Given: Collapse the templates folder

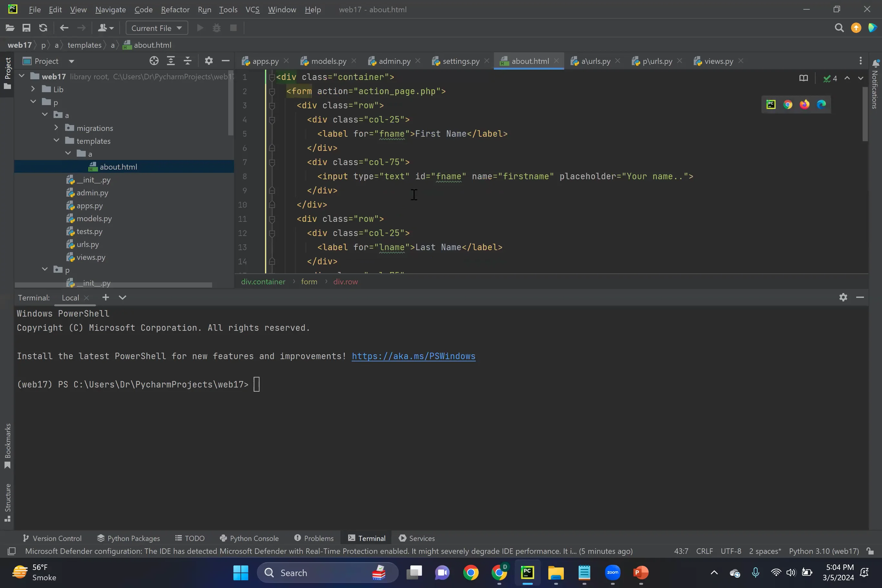Looking at the screenshot, I should [x=56, y=141].
